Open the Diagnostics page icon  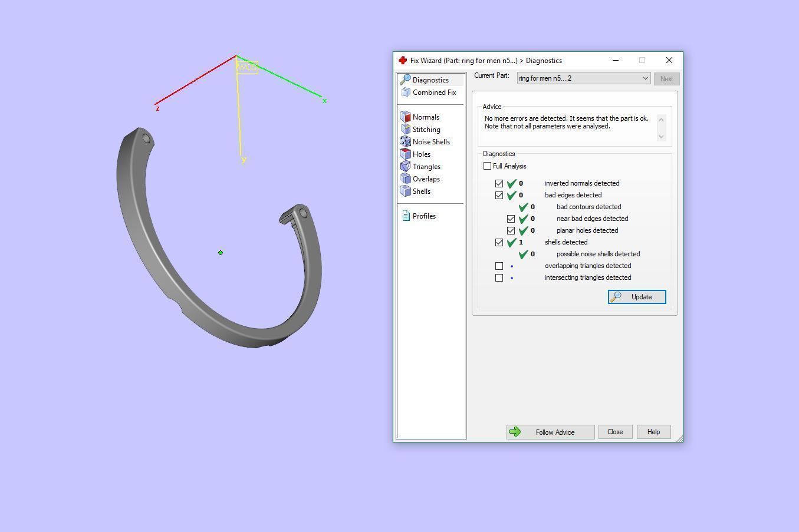click(405, 80)
